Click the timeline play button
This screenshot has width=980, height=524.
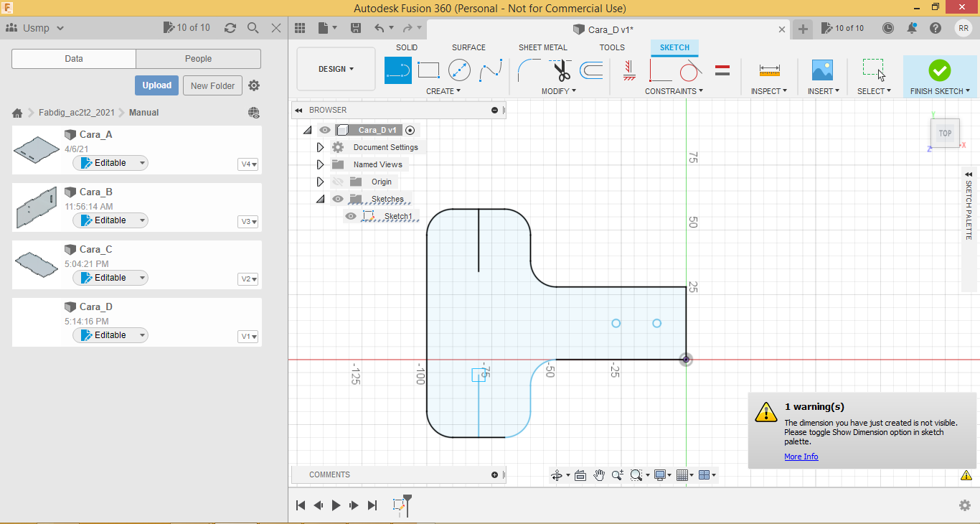(336, 505)
